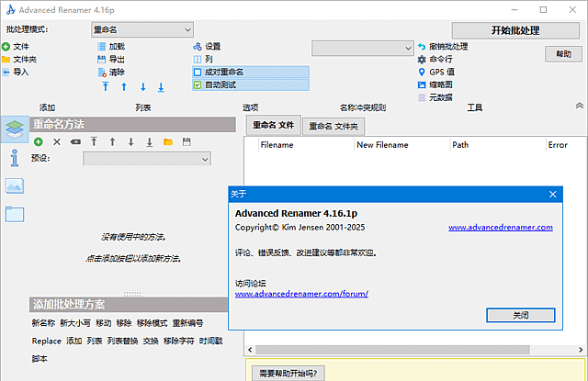
Task: Click the add folder 文件夹 icon
Action: pos(6,59)
